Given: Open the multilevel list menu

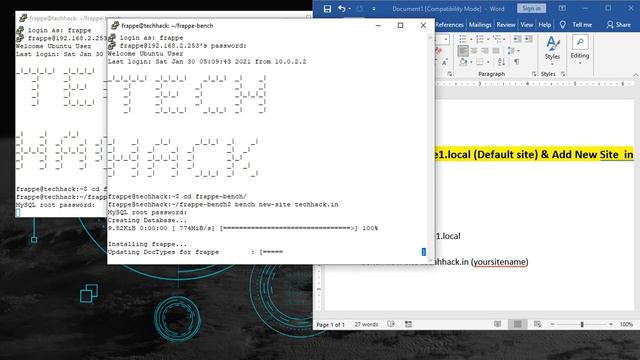Looking at the screenshot, I should click(x=498, y=39).
